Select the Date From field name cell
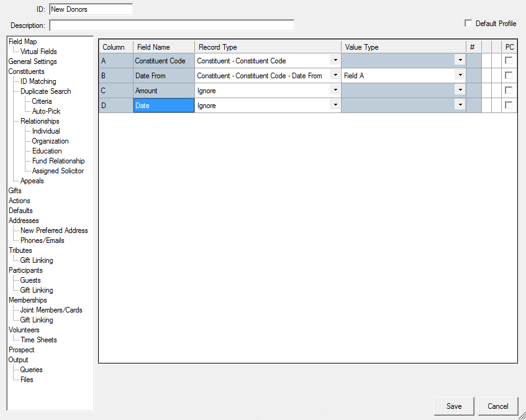This screenshot has height=420, width=526. 164,76
